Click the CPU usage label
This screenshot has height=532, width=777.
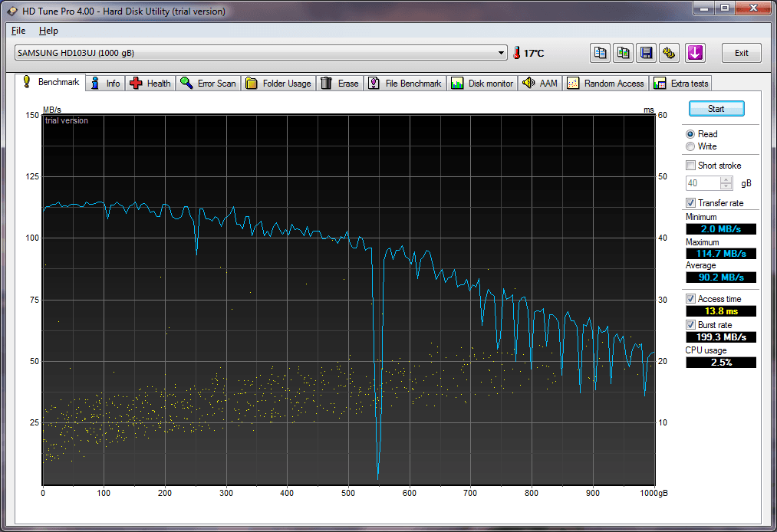(706, 350)
